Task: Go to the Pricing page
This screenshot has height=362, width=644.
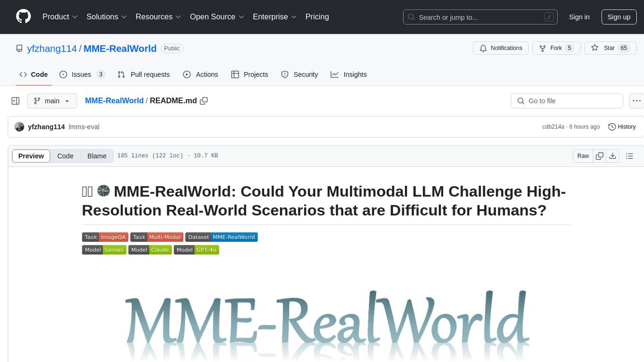Action: (x=317, y=17)
